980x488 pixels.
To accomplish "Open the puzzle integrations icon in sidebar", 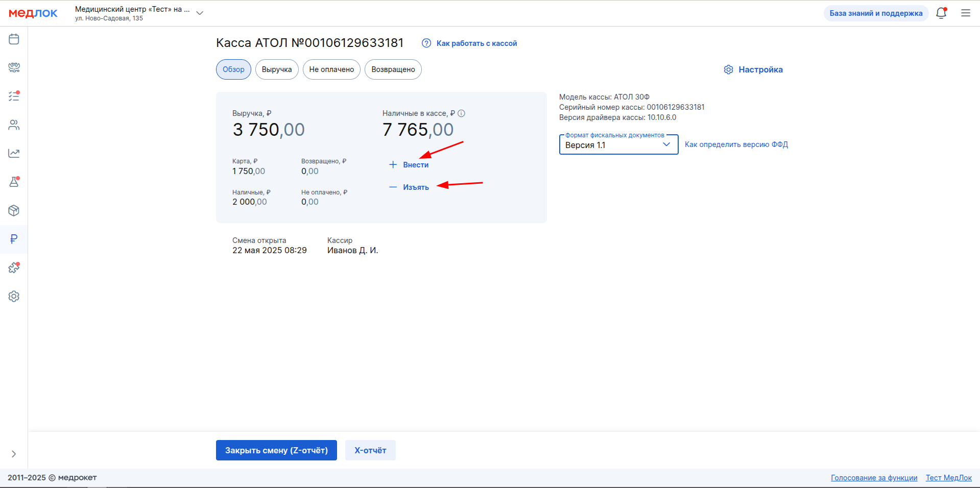I will (x=14, y=267).
